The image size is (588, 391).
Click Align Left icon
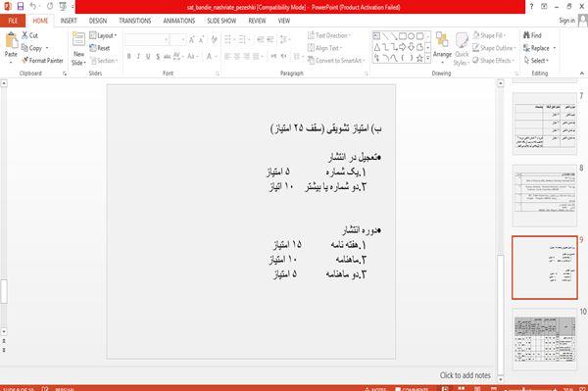[227, 56]
